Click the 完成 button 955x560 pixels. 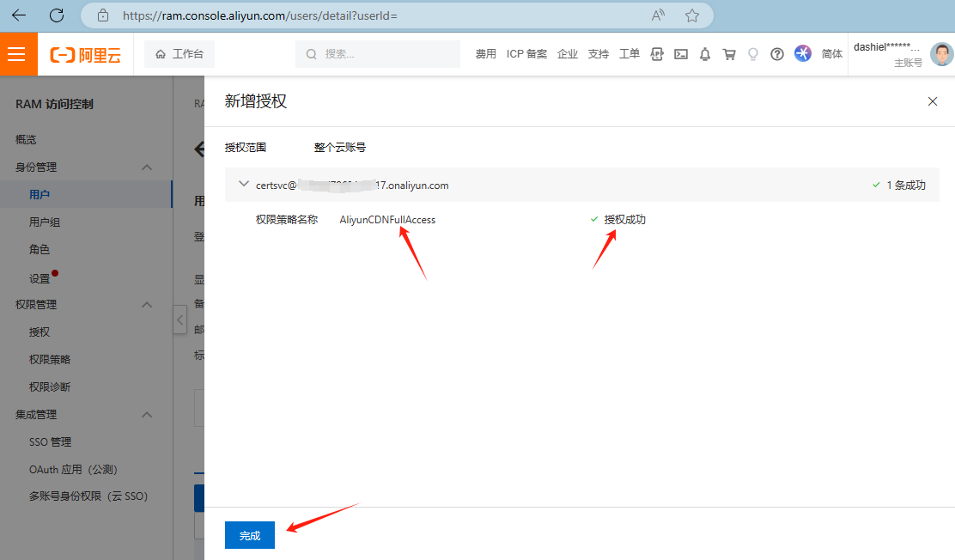(249, 534)
